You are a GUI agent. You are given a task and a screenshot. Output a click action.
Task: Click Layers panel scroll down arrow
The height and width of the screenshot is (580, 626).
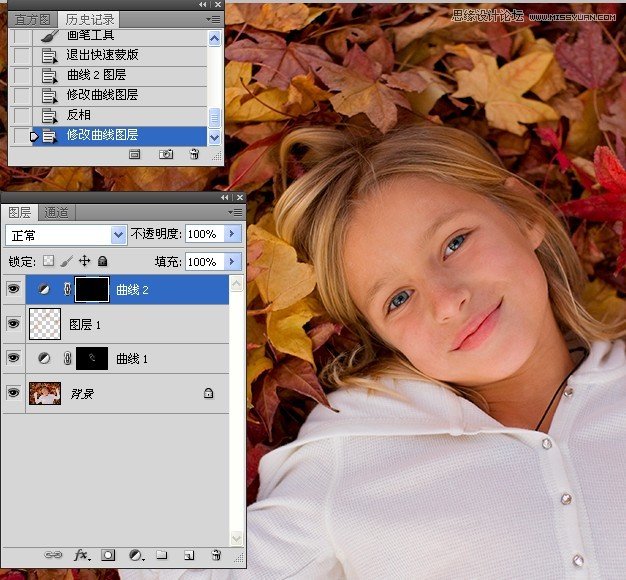click(x=236, y=538)
